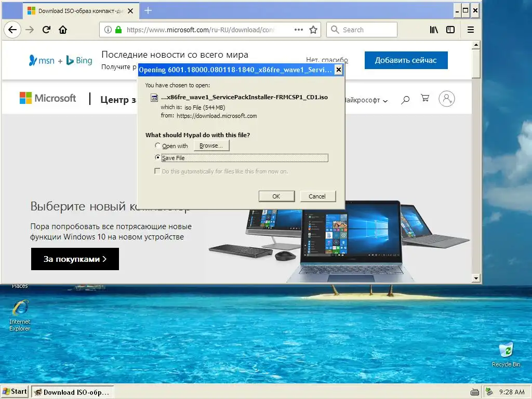Show site information icon in address bar
Screen dimensions: 532x399
point(108,30)
